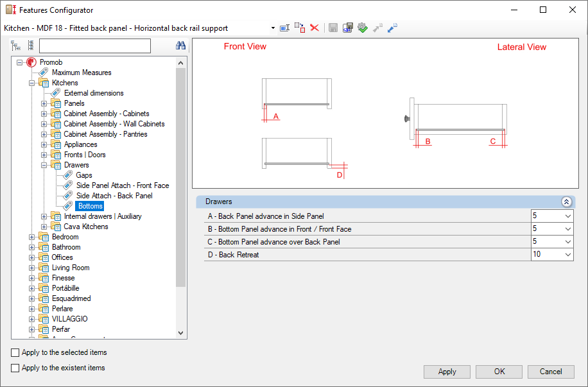Select Cabinet Assembly - Wall Cabinets item

point(114,124)
